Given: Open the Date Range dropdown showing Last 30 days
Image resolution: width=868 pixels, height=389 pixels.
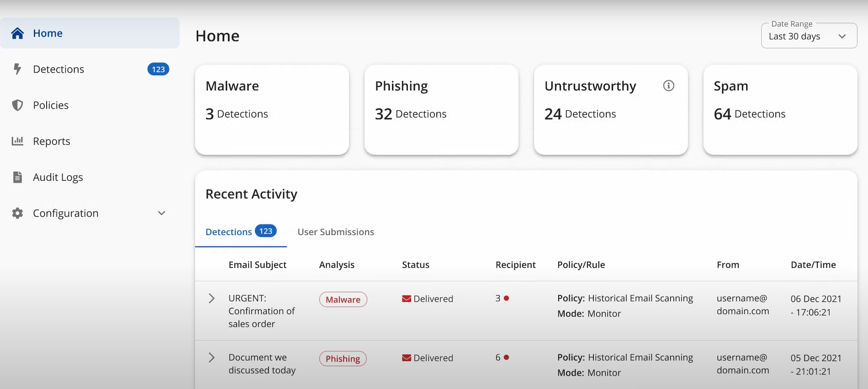Looking at the screenshot, I should point(809,36).
